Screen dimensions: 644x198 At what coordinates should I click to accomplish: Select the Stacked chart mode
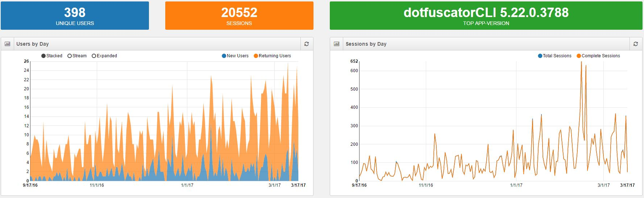pos(52,56)
